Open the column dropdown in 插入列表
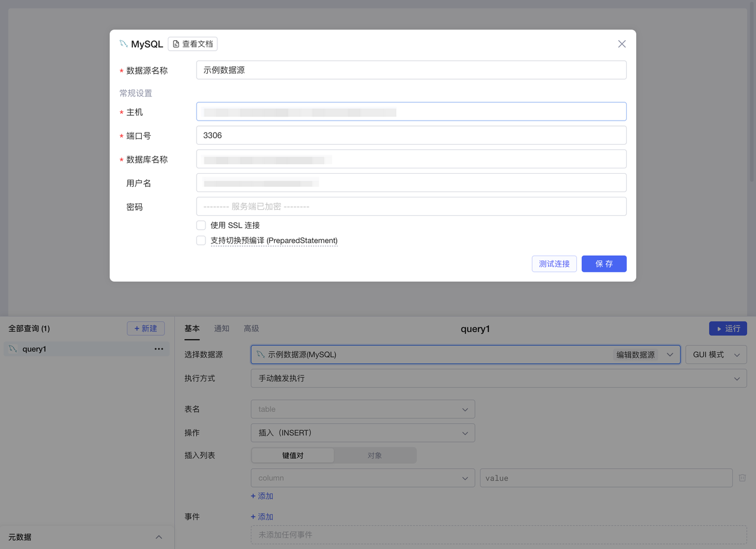 point(363,477)
